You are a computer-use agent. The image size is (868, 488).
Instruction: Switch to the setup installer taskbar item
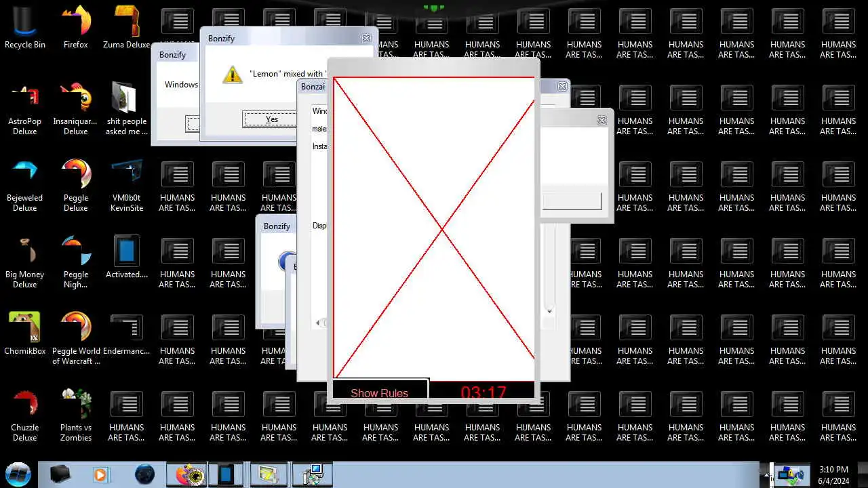[x=311, y=474]
